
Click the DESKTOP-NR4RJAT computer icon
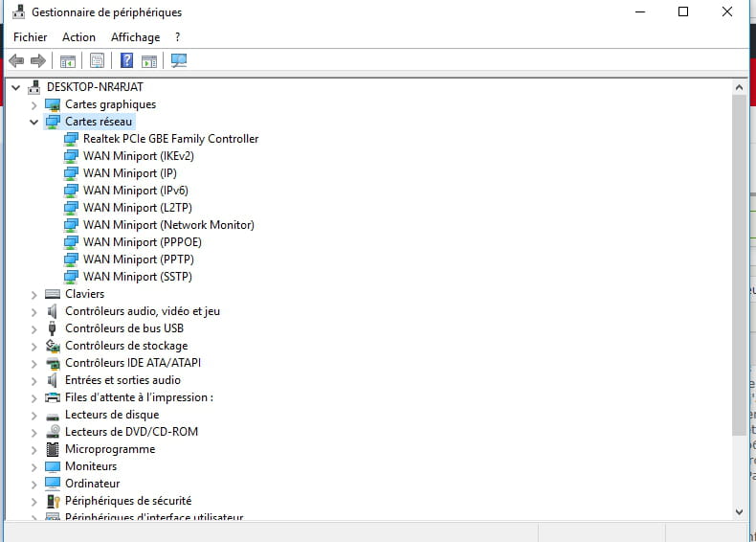[x=34, y=87]
